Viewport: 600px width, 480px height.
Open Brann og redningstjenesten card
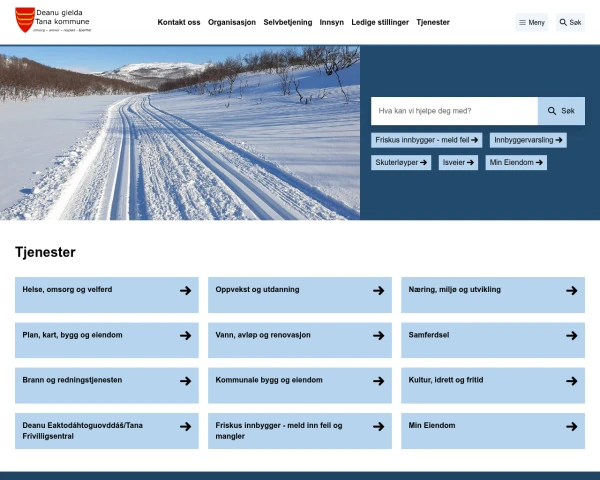point(107,385)
